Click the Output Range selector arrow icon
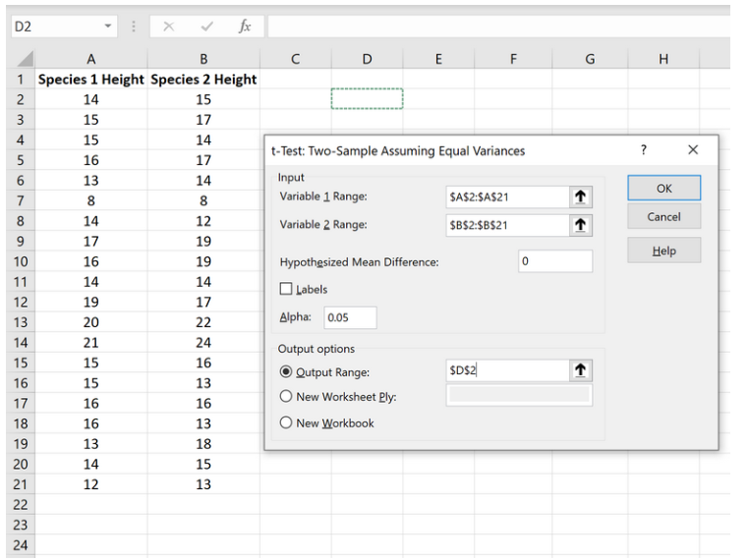The width and height of the screenshot is (749, 560). point(580,370)
